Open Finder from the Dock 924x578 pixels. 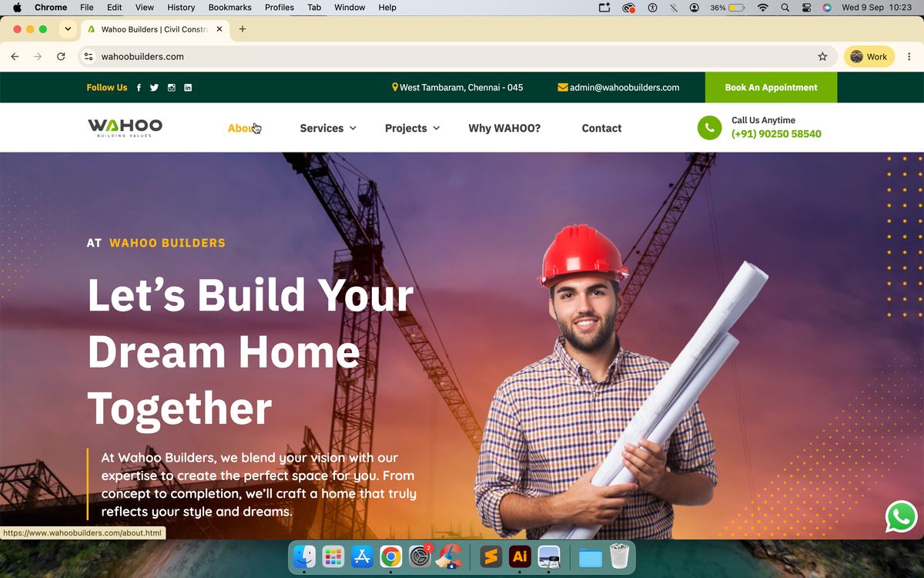305,556
